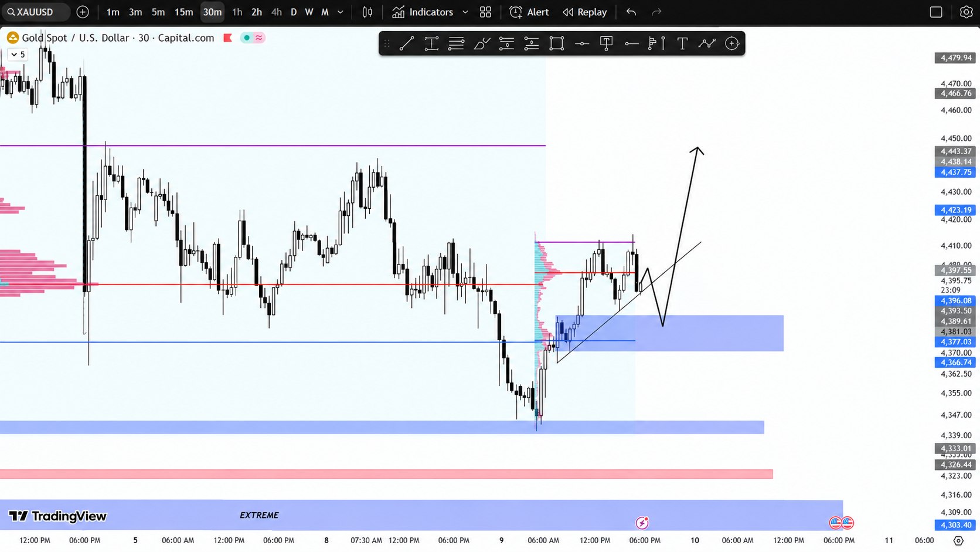Select the Text tool in drawing toolbar
The width and height of the screenshot is (980, 552).
[x=682, y=43]
